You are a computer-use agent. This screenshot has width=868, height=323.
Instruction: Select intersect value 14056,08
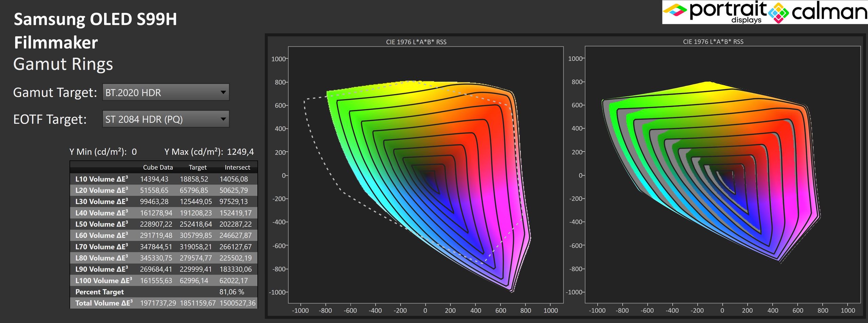[x=234, y=179]
